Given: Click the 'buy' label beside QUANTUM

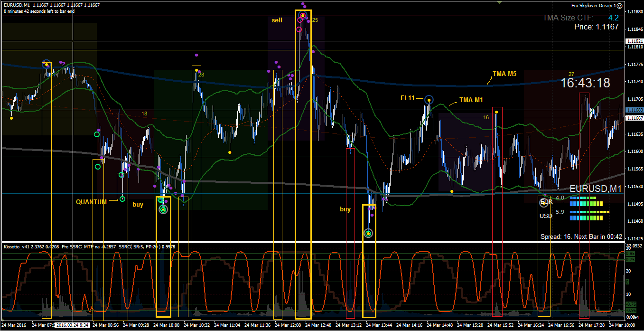Looking at the screenshot, I should (x=138, y=205).
